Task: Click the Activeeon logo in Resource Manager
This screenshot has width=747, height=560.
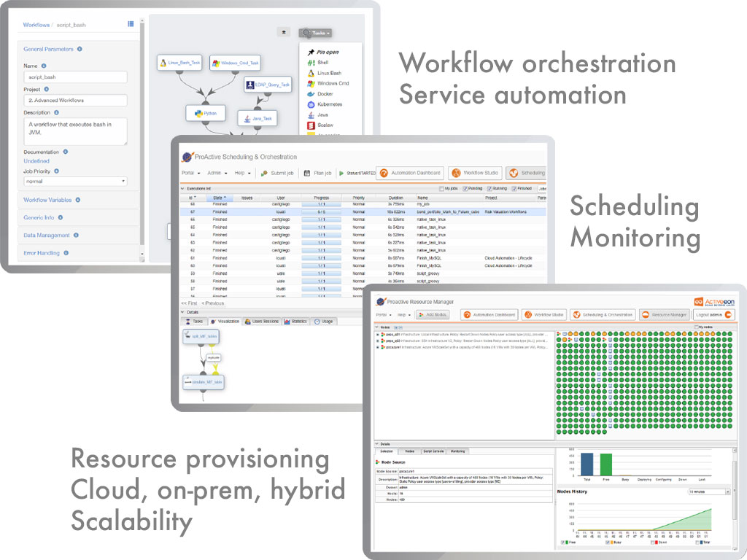Action: 714,302
